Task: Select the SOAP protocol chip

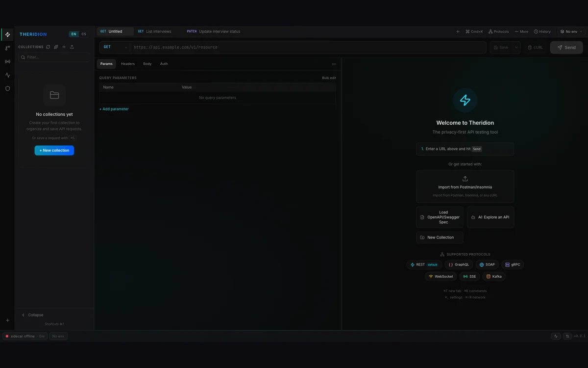Action: coord(487,264)
